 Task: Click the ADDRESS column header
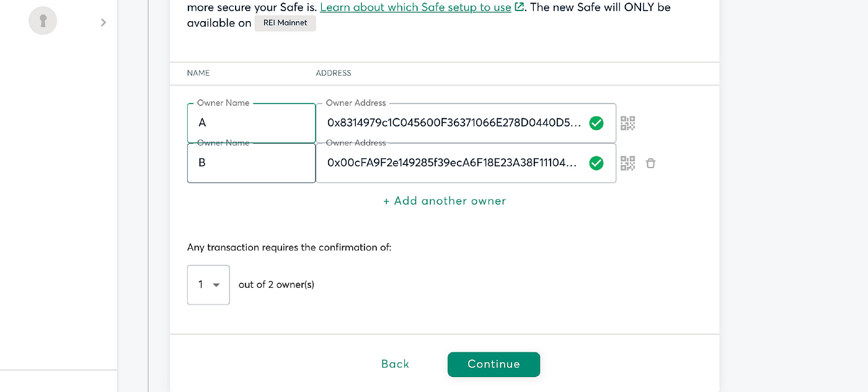334,73
